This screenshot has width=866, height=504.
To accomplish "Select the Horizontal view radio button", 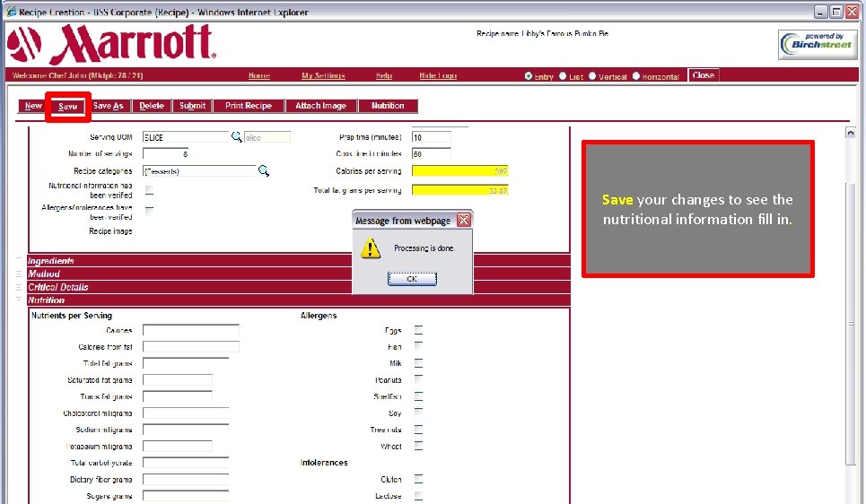I will 636,76.
